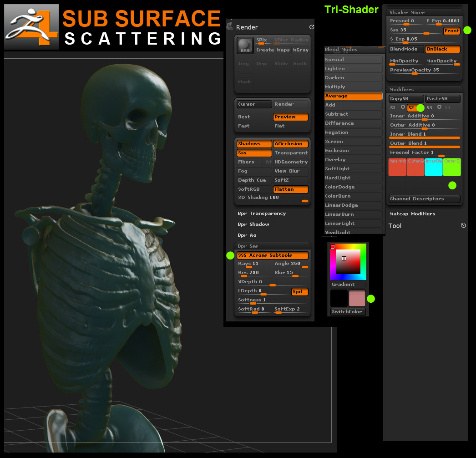Adjust the Sss 35 slider

point(415,31)
